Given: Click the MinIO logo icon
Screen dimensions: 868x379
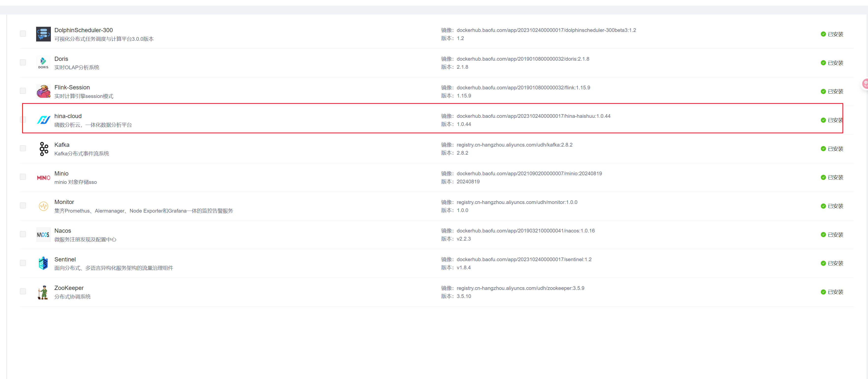Looking at the screenshot, I should (43, 177).
